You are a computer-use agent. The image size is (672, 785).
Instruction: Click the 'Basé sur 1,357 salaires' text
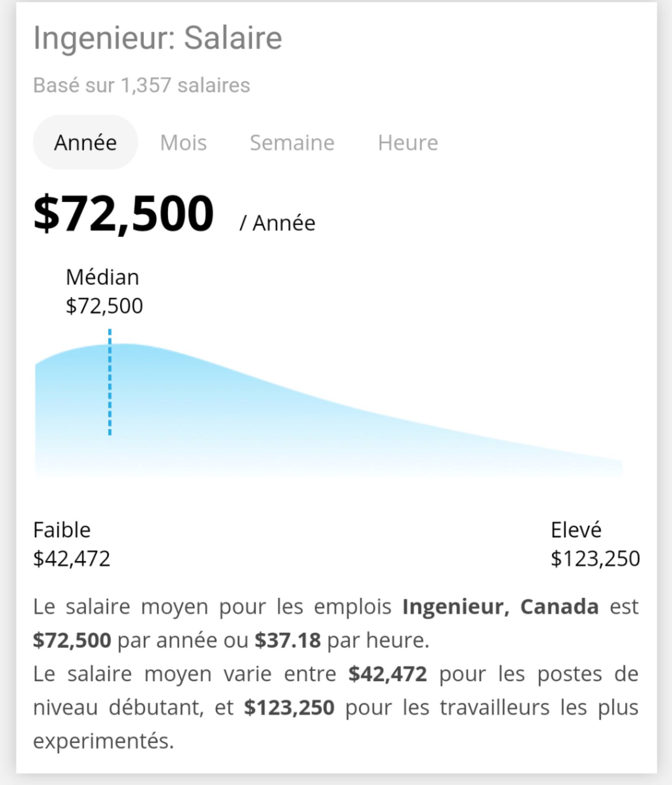click(142, 85)
